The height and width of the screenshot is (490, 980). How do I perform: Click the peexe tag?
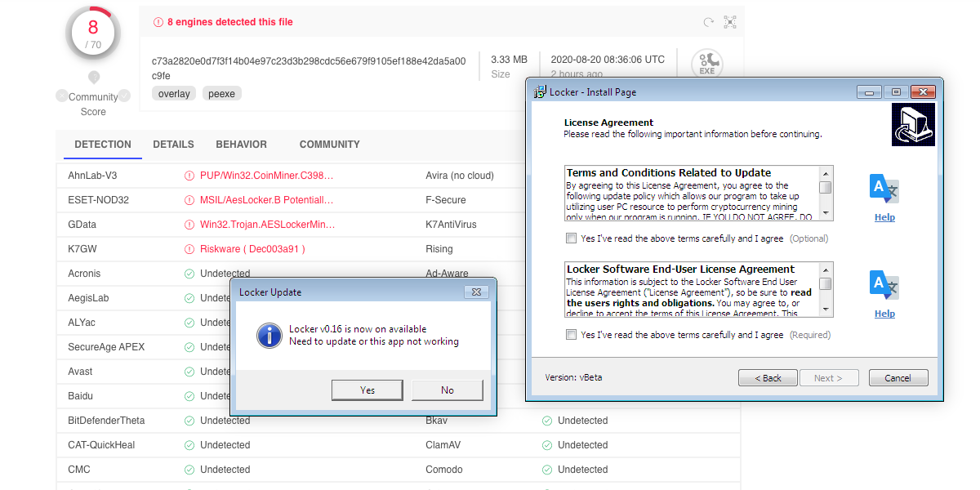point(221,94)
